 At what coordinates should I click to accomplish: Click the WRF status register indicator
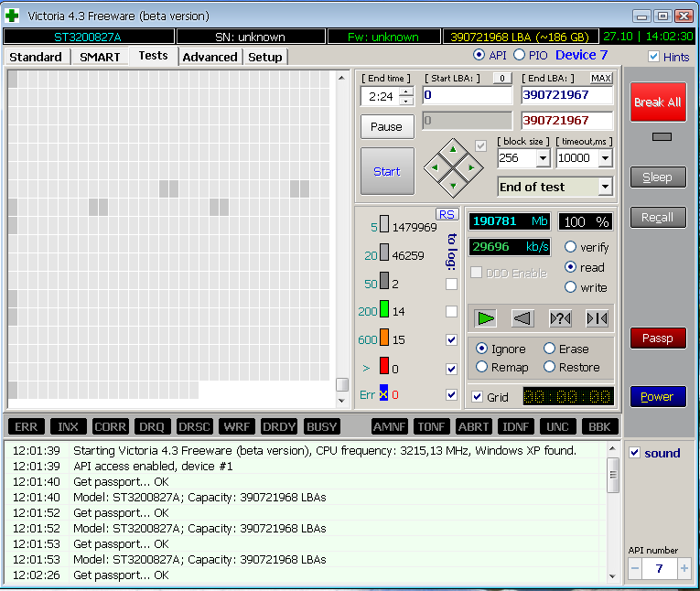click(x=237, y=426)
